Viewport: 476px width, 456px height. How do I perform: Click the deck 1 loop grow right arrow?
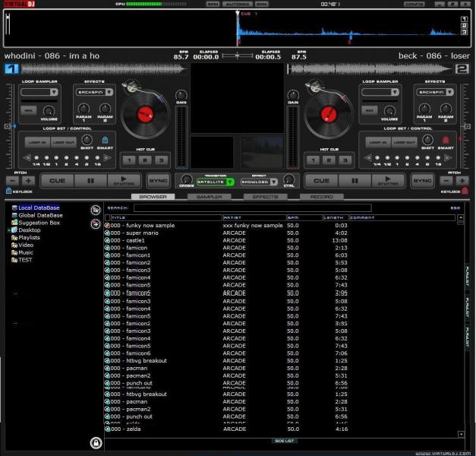107,157
